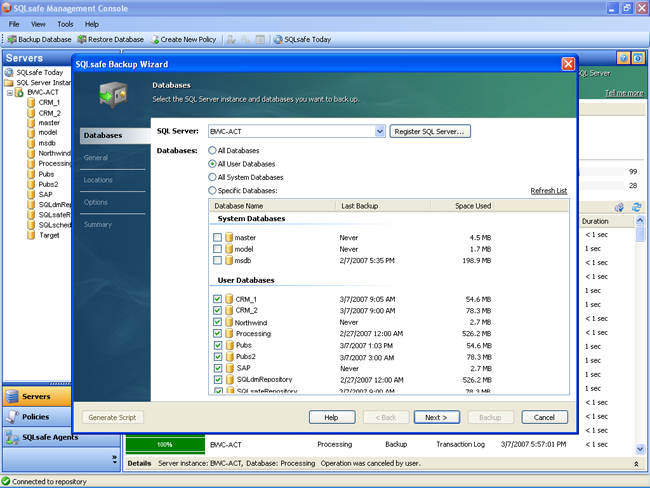Click the wizard Help button
The width and height of the screenshot is (650, 488).
tap(332, 418)
